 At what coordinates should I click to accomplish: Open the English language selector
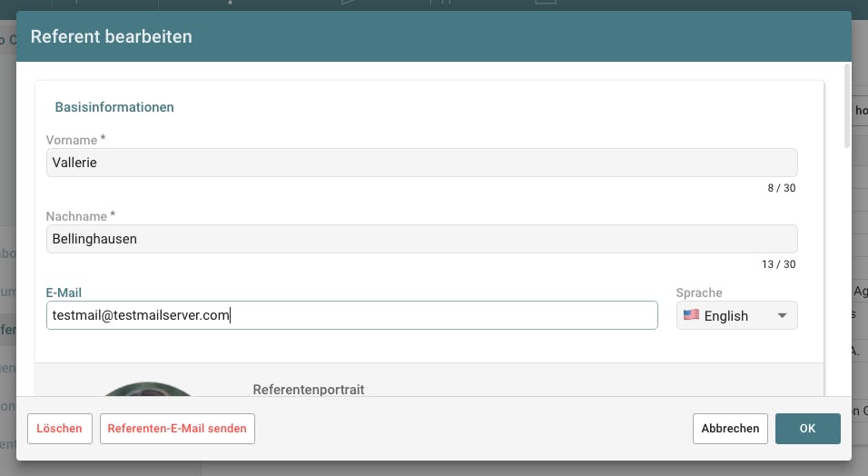click(x=735, y=316)
